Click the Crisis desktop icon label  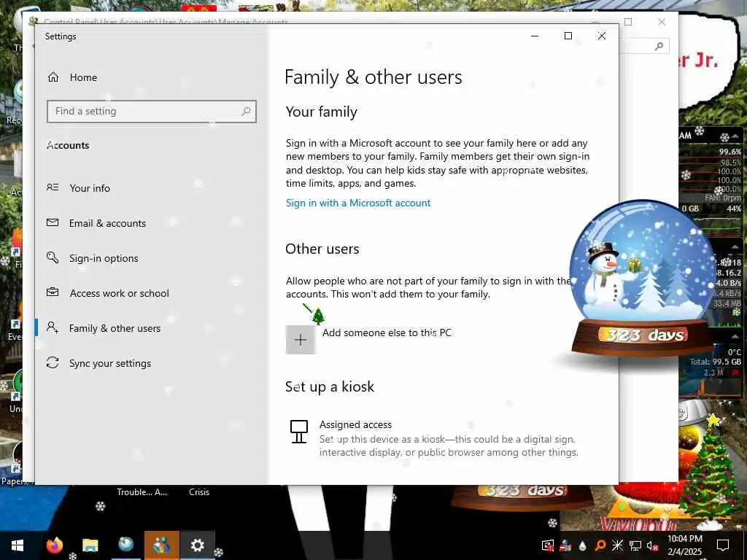pyautogui.click(x=199, y=492)
